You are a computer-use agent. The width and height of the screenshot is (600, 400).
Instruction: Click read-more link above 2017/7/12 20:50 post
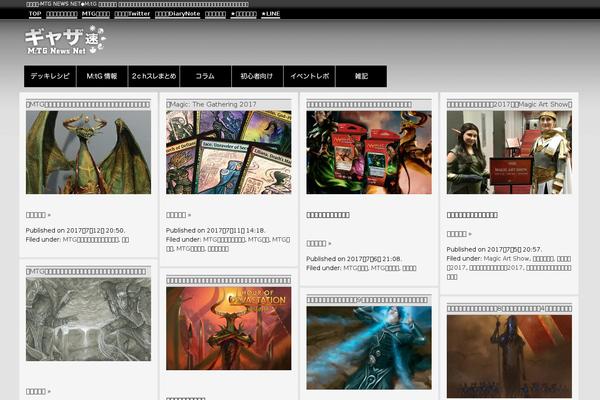pos(38,215)
